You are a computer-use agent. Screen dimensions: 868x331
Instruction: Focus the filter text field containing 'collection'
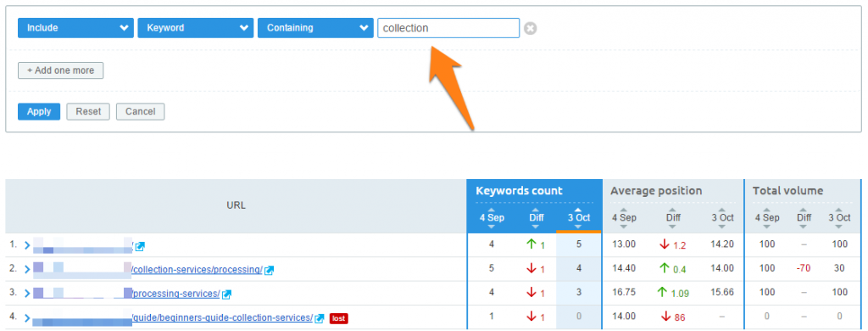coord(448,28)
